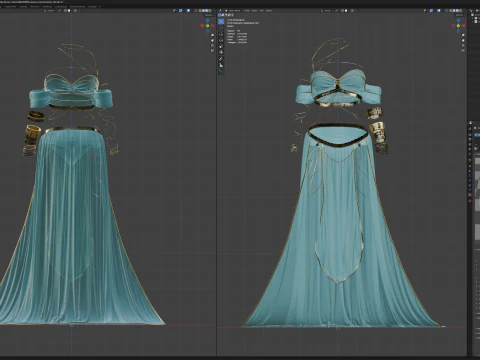Open Select menu in right viewport header
This screenshot has width=480, height=360.
coord(255,10)
